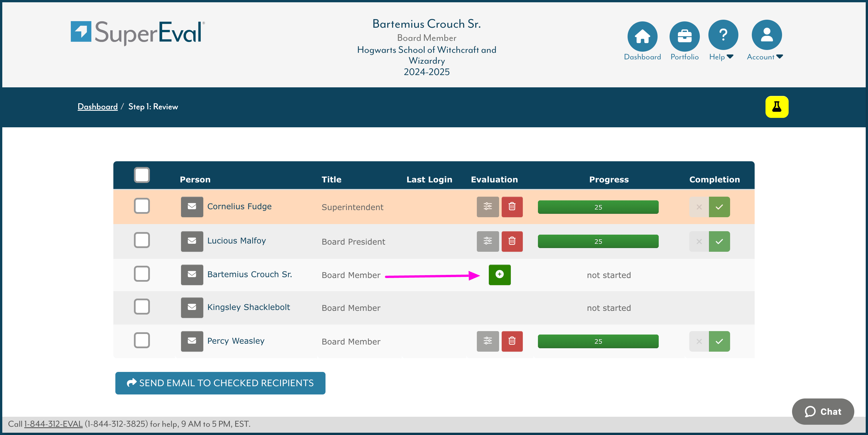Click 'not started' in Kingsley Shacklebolt row

pyautogui.click(x=608, y=308)
